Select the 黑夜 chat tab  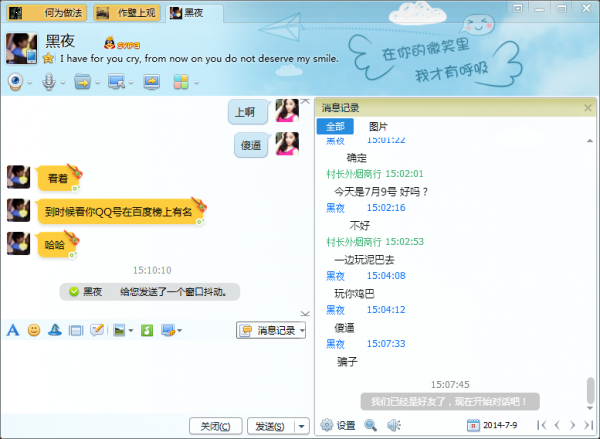tap(195, 13)
